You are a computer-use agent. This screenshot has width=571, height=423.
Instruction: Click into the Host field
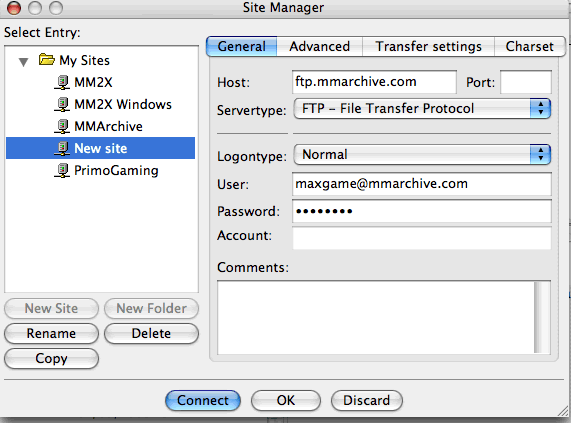tap(374, 82)
